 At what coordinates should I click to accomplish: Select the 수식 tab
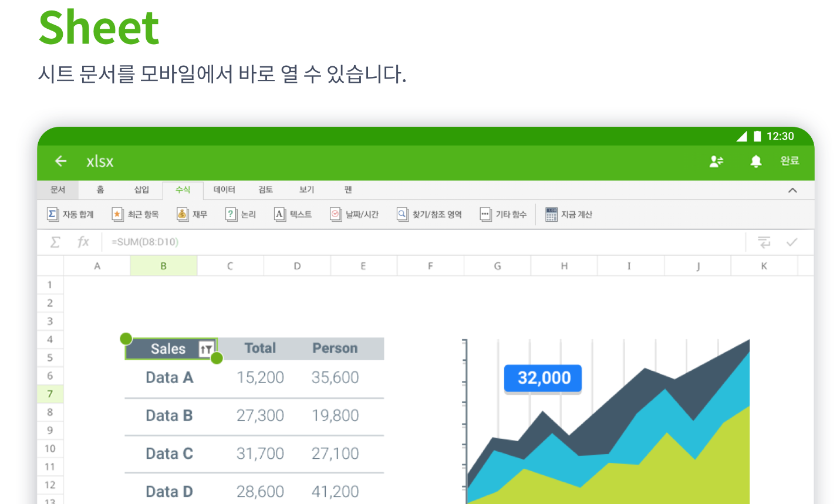183,190
